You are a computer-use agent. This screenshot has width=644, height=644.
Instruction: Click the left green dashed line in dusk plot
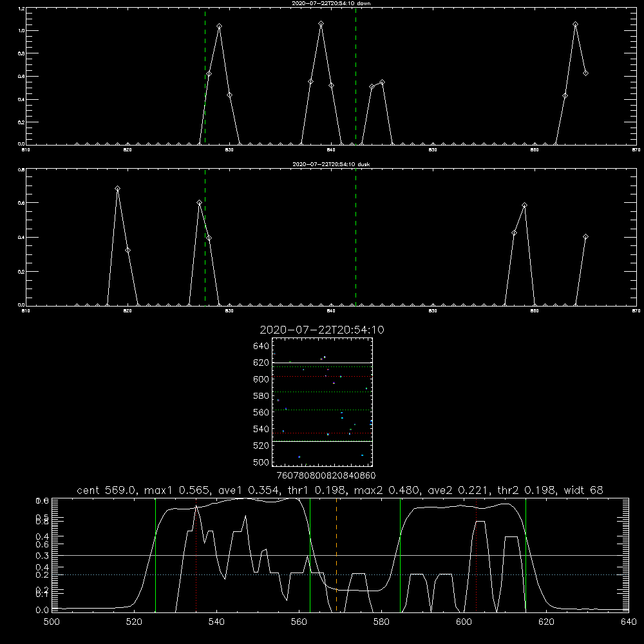pos(205,238)
